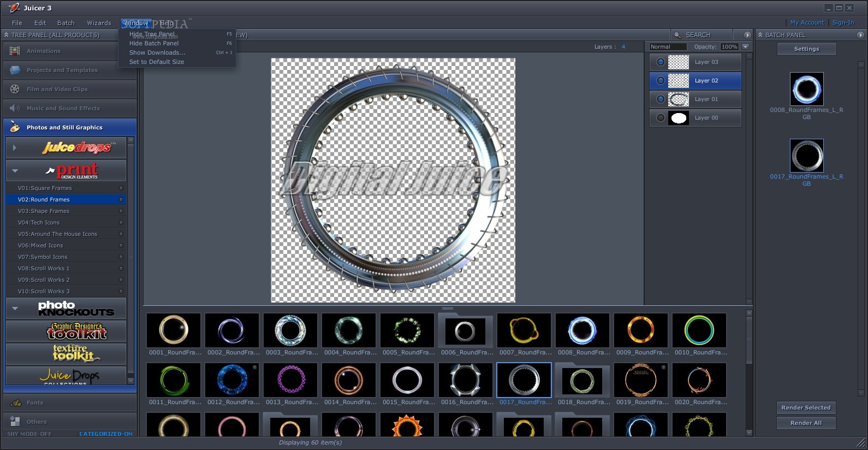Open the Normal blend mode dropdown
868x450 pixels.
tap(668, 47)
